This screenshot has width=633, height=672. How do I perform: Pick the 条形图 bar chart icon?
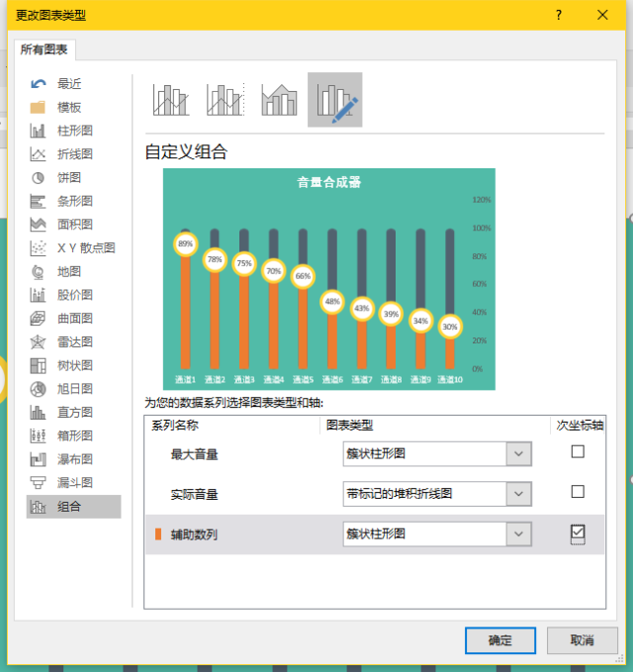tap(39, 201)
